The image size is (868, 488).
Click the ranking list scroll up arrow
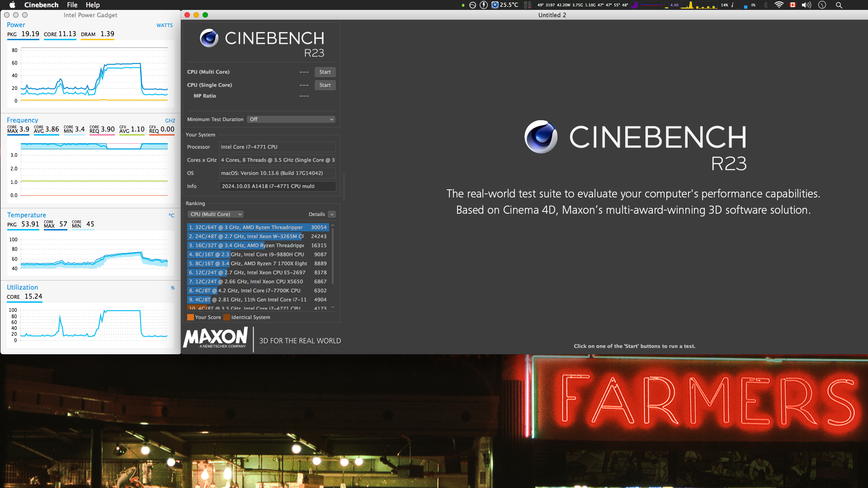tap(333, 225)
